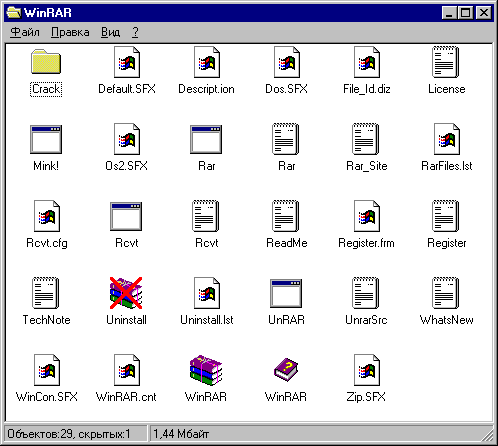Click the '1,44 Мбайт' status bar entry
This screenshot has width=498, height=446.
tap(181, 434)
